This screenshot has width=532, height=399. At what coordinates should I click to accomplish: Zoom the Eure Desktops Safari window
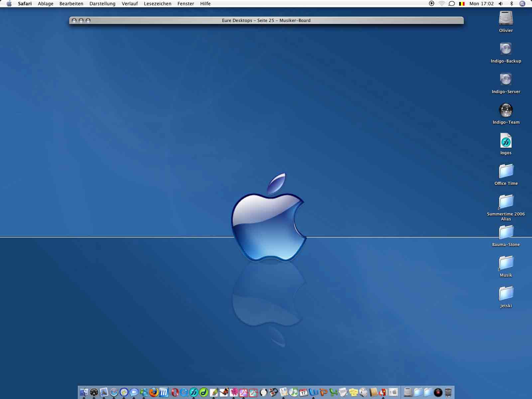pos(88,21)
